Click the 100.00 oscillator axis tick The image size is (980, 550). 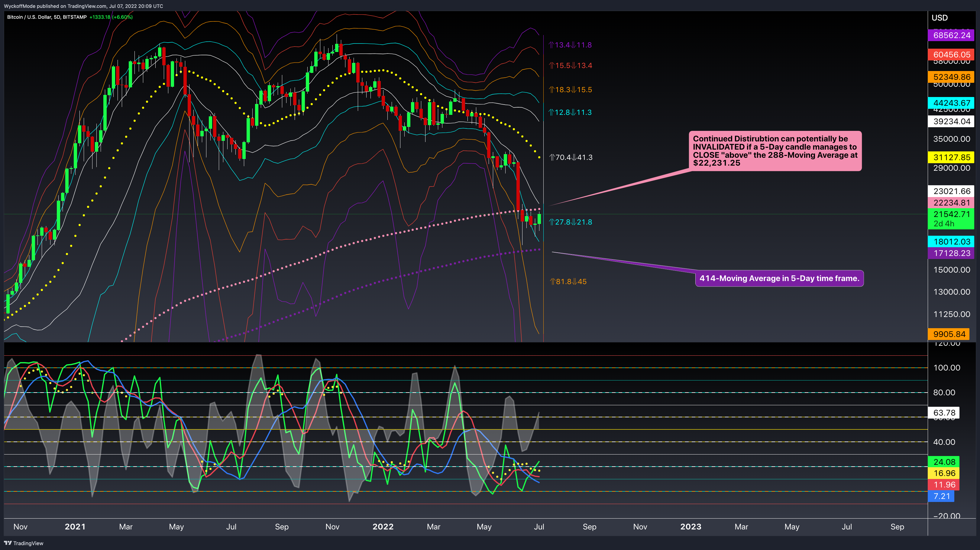click(946, 368)
